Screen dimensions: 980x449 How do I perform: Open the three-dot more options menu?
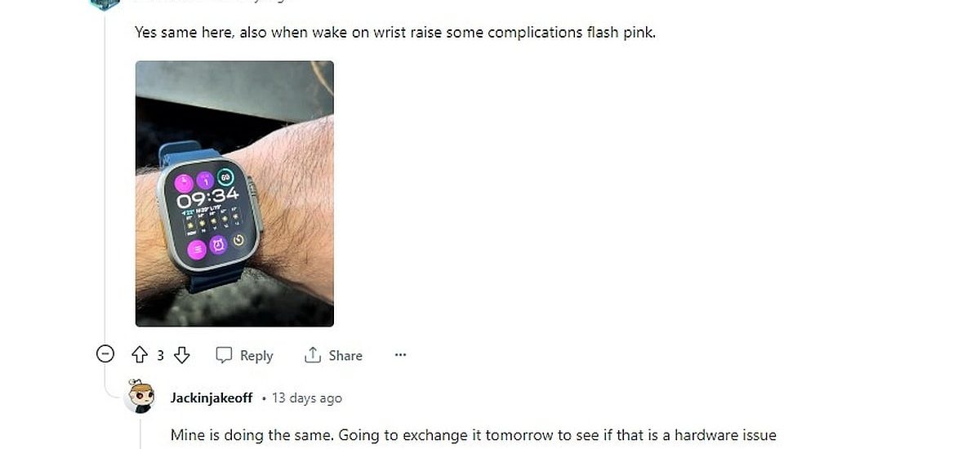400,355
